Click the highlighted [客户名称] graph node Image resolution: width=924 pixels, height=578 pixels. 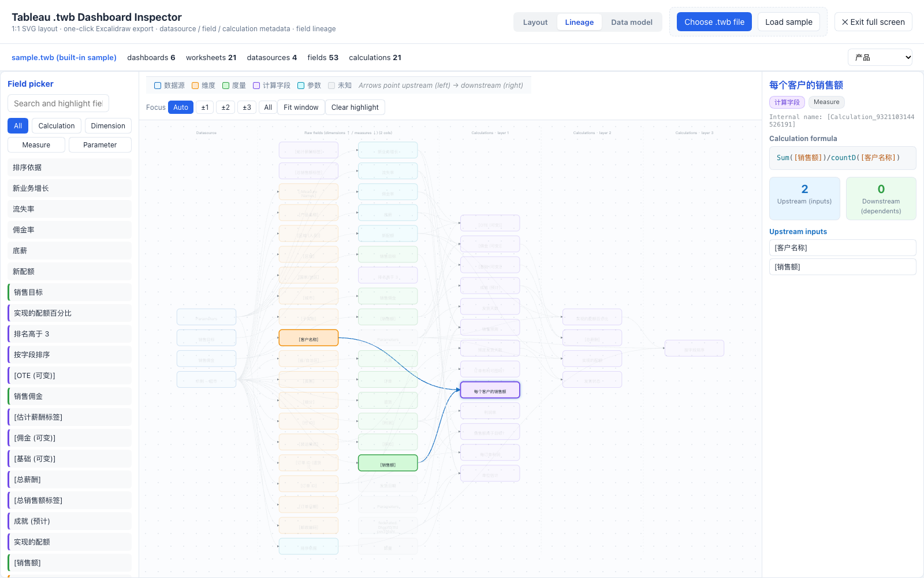308,338
